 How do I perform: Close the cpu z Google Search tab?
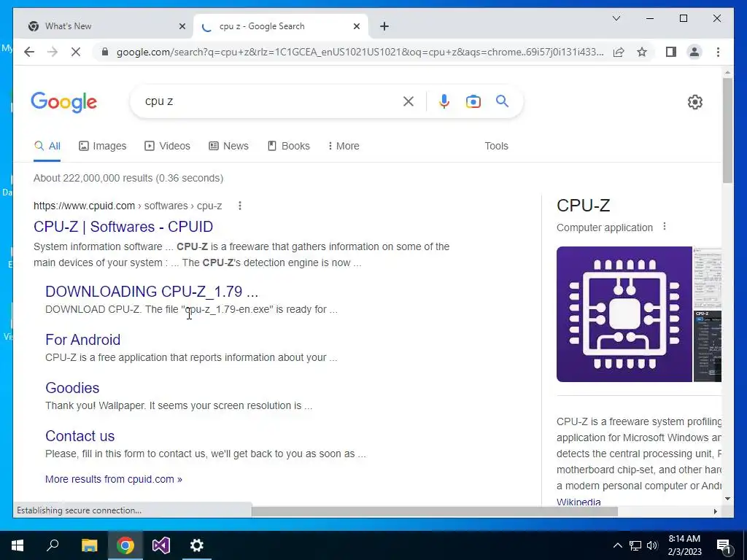356,26
